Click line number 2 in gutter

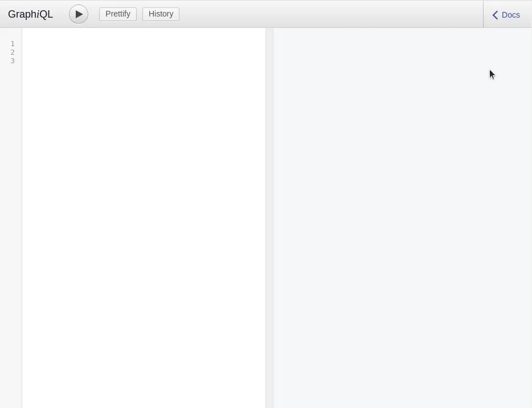click(13, 52)
